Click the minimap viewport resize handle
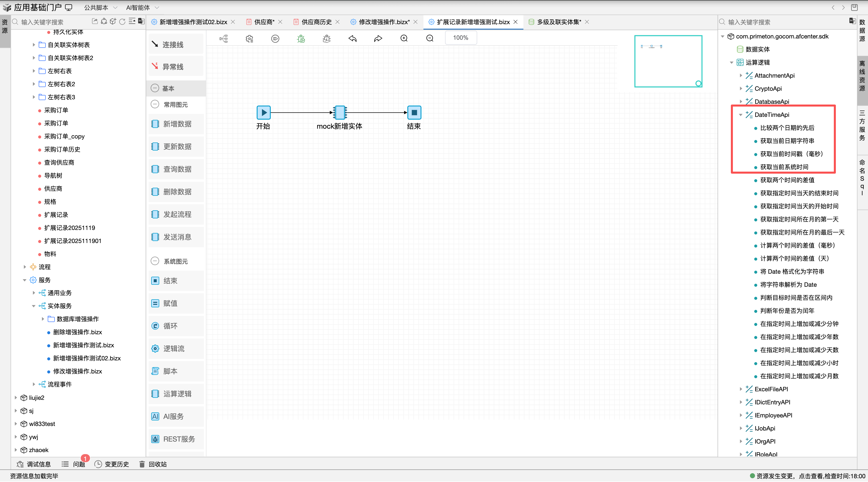The width and height of the screenshot is (868, 482). click(698, 83)
